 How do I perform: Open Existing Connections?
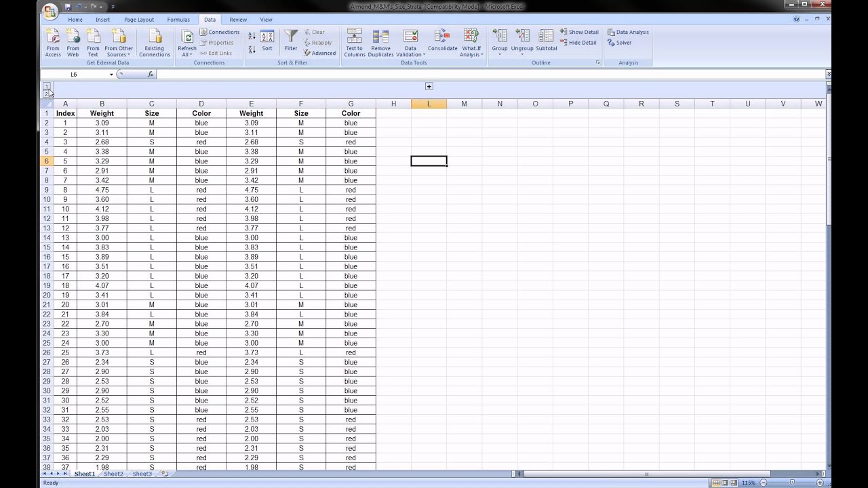[x=155, y=43]
